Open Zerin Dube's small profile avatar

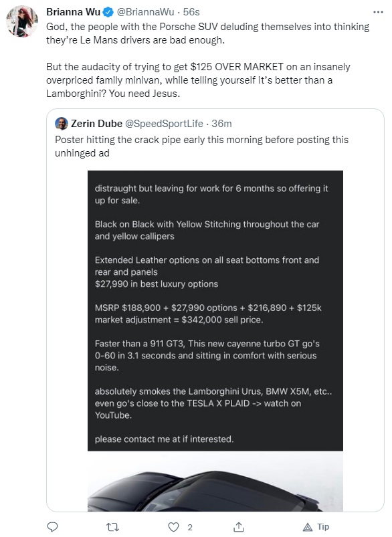pos(62,124)
